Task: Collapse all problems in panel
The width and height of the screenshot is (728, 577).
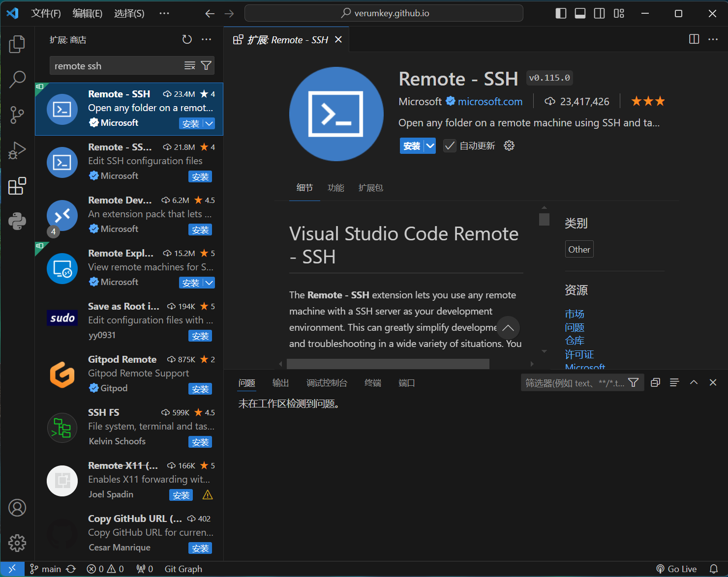Action: 655,382
